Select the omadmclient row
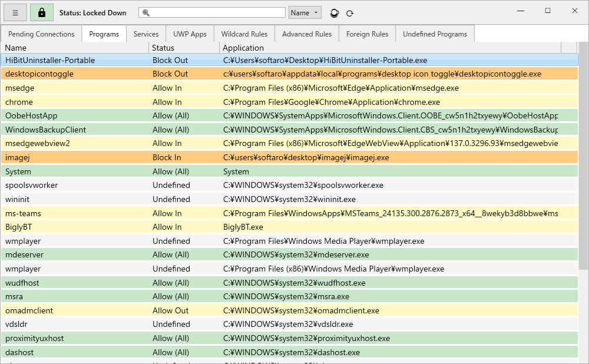Viewport: 589px width, 364px height. click(x=289, y=310)
